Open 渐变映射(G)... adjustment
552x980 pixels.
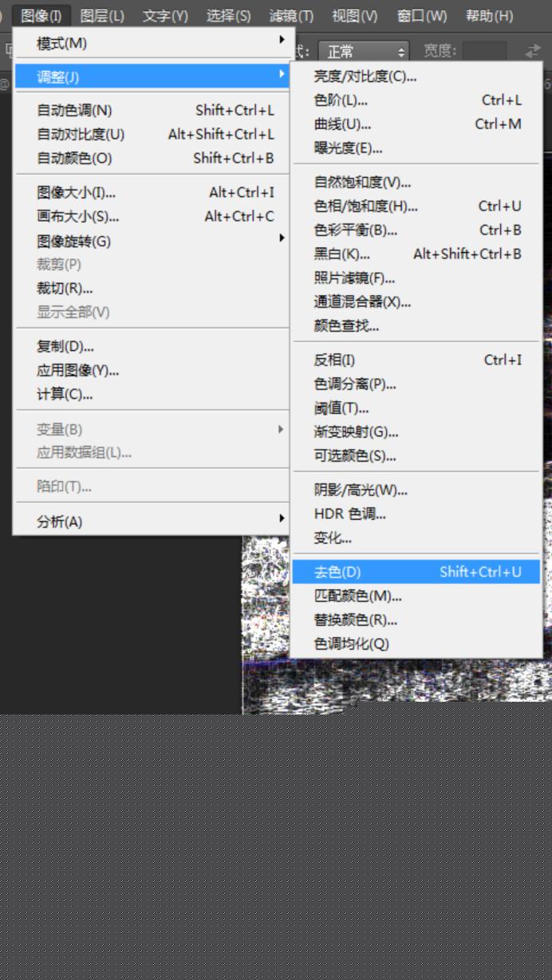coord(416,431)
